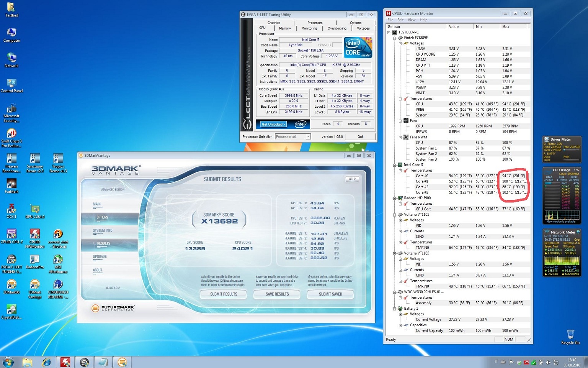This screenshot has height=368, width=588.
Task: Launch GPU-Z desktop shortcut
Action: (x=35, y=211)
